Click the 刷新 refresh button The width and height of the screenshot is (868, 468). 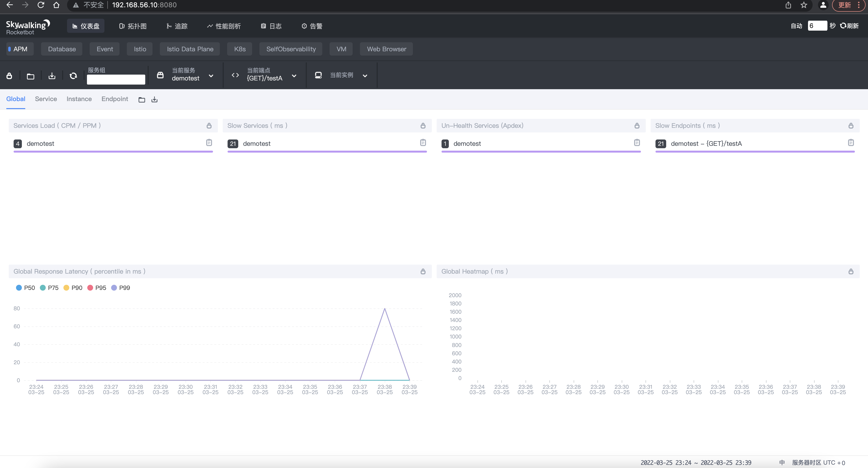click(849, 26)
